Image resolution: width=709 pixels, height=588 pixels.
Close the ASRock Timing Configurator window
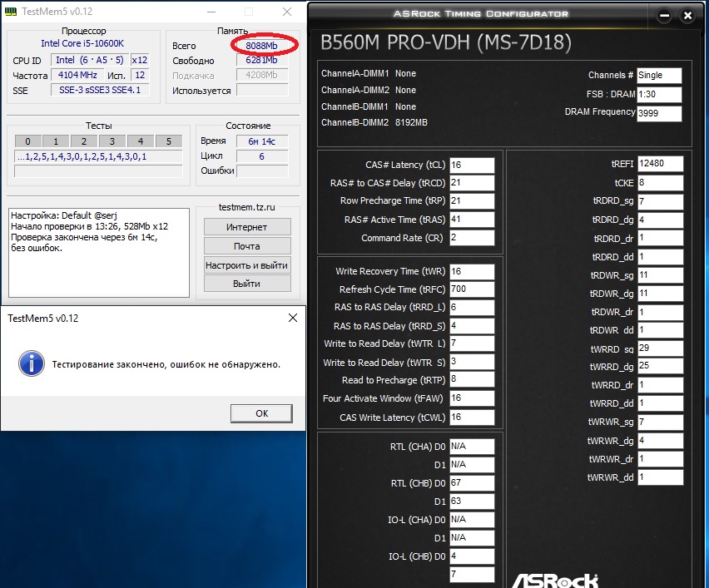click(x=687, y=16)
